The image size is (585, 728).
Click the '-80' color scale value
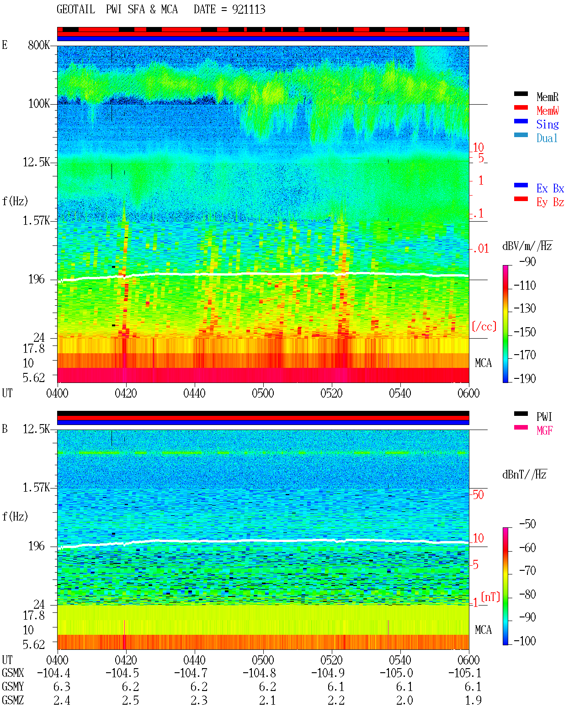(527, 595)
